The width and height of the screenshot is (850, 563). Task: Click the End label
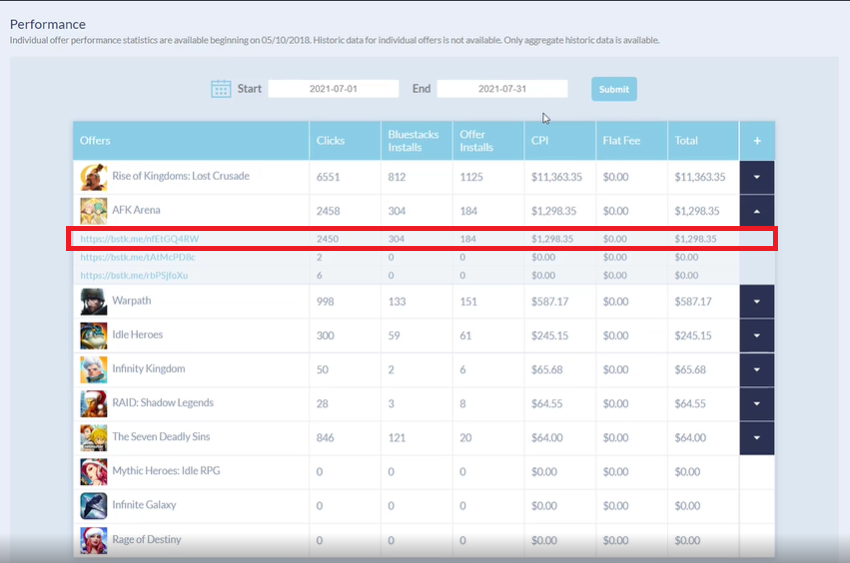click(x=421, y=89)
